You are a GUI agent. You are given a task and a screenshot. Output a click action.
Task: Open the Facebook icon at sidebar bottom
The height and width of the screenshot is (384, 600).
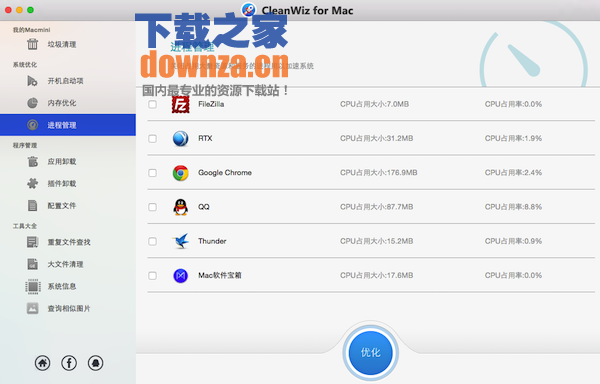(69, 363)
